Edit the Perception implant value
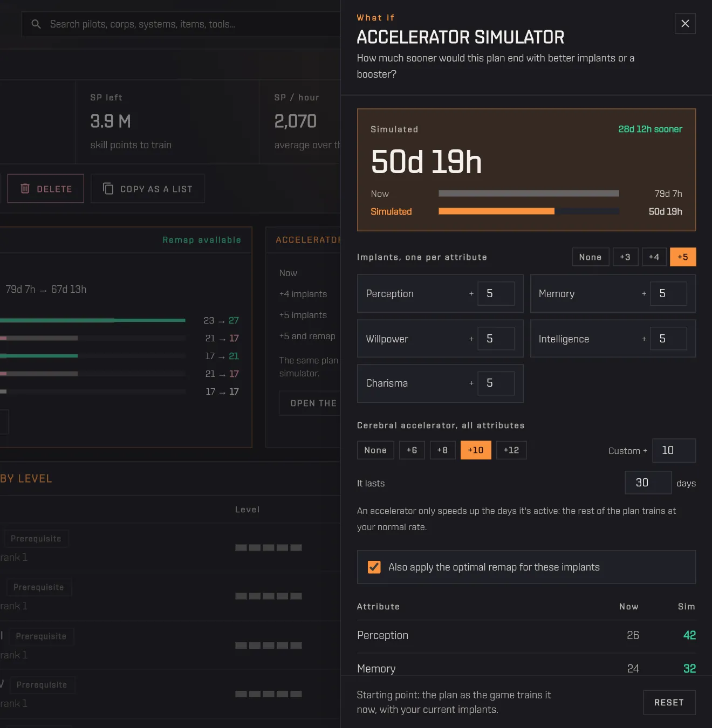Image resolution: width=712 pixels, height=728 pixels. pos(496,293)
